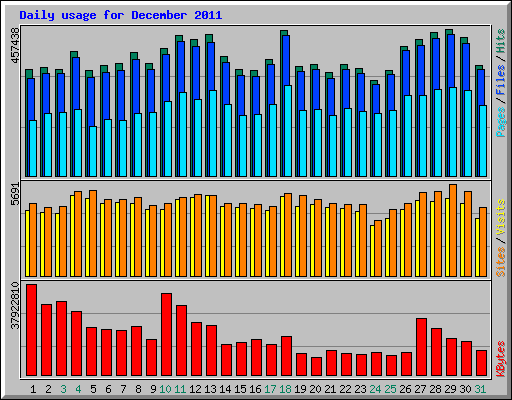Click the red KBytes bar for day 1
512x400 pixels.
(x=32, y=330)
